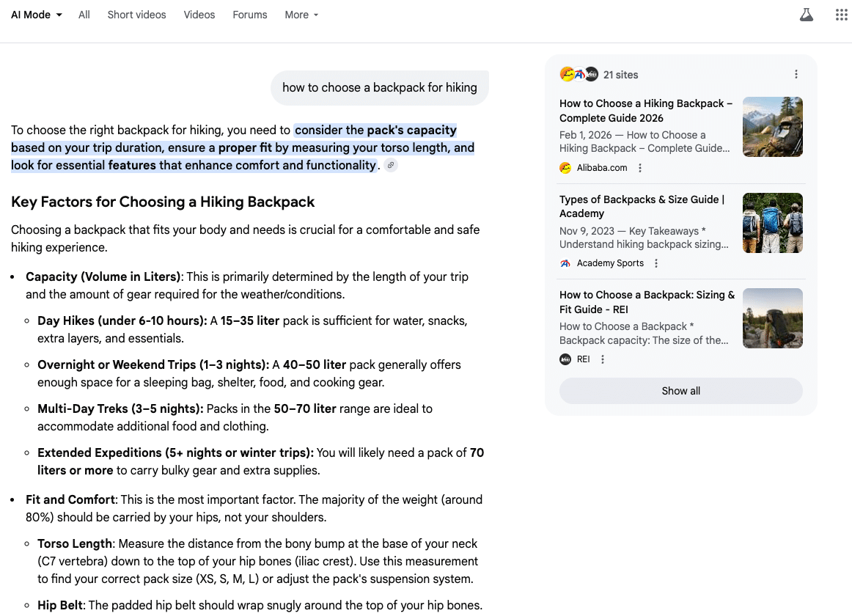Click the link icon after the AI summary
Screen dimensions: 852x616
click(x=390, y=165)
